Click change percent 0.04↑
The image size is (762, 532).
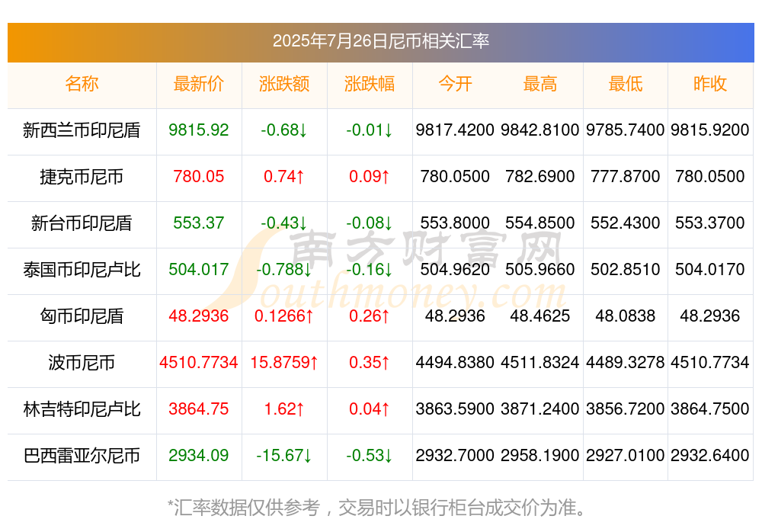370,409
